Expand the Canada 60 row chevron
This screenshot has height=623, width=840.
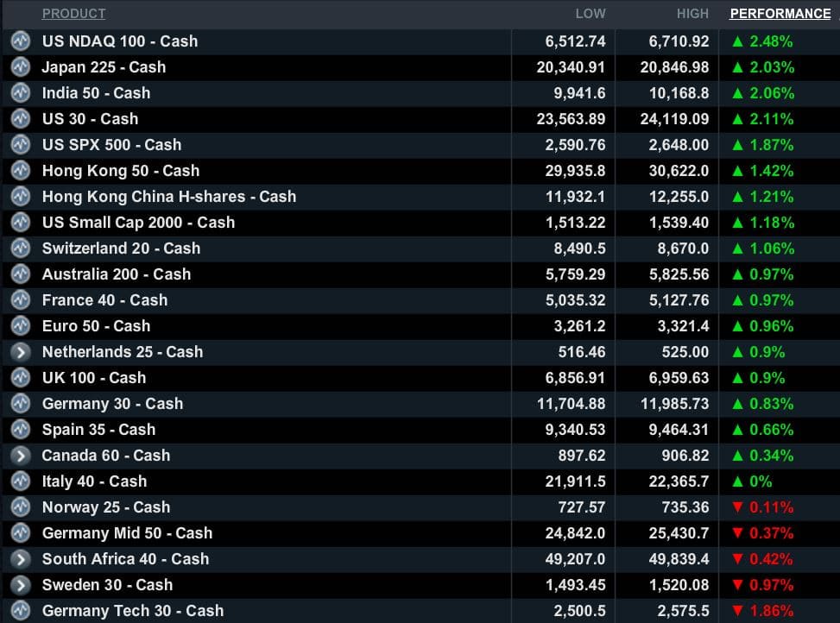click(21, 456)
